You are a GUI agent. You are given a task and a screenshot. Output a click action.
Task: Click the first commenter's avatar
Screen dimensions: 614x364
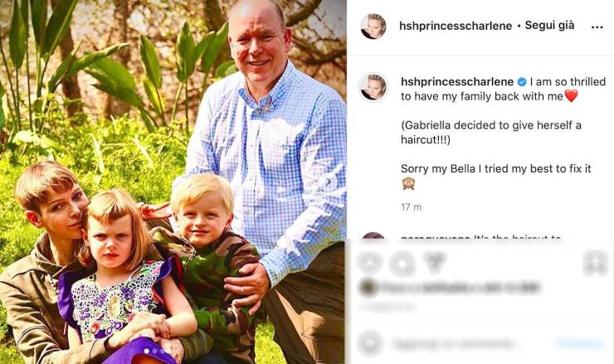pyautogui.click(x=373, y=236)
